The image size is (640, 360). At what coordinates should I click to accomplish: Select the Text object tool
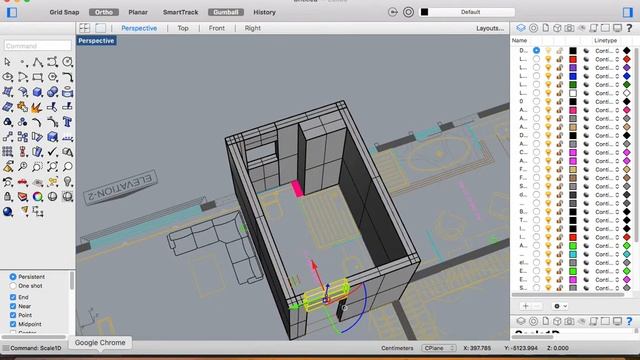point(67,122)
